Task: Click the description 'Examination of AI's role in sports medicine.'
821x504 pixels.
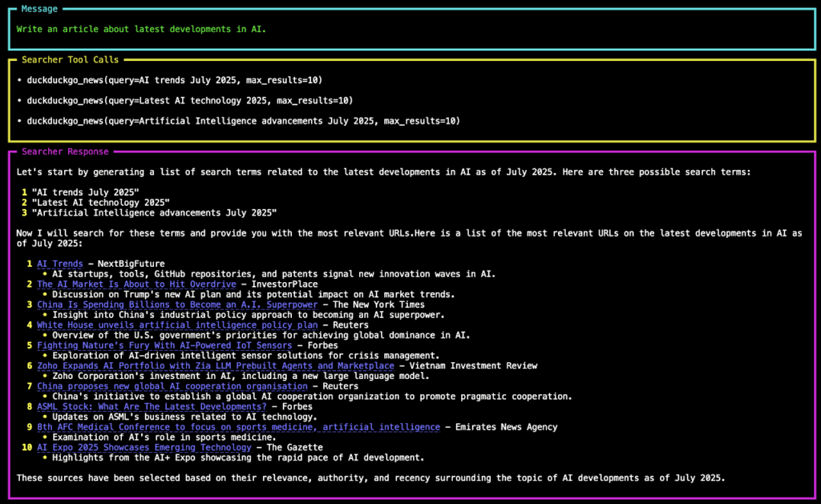Action: coord(164,437)
